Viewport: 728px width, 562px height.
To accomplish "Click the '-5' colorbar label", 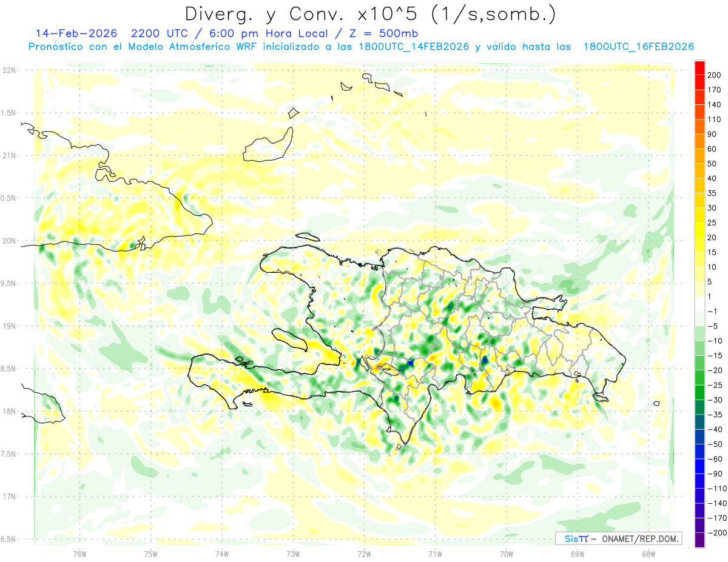I will pos(713,326).
